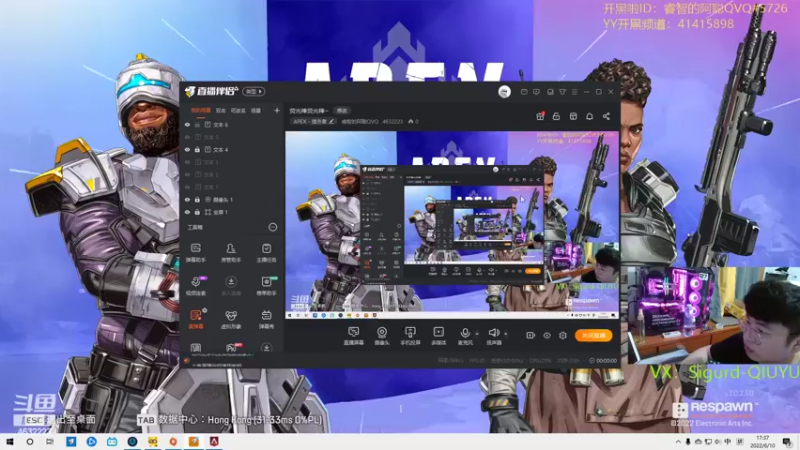The image size is (800, 450).
Task: Open the 主播任务 streamer tasks tool
Action: click(266, 253)
